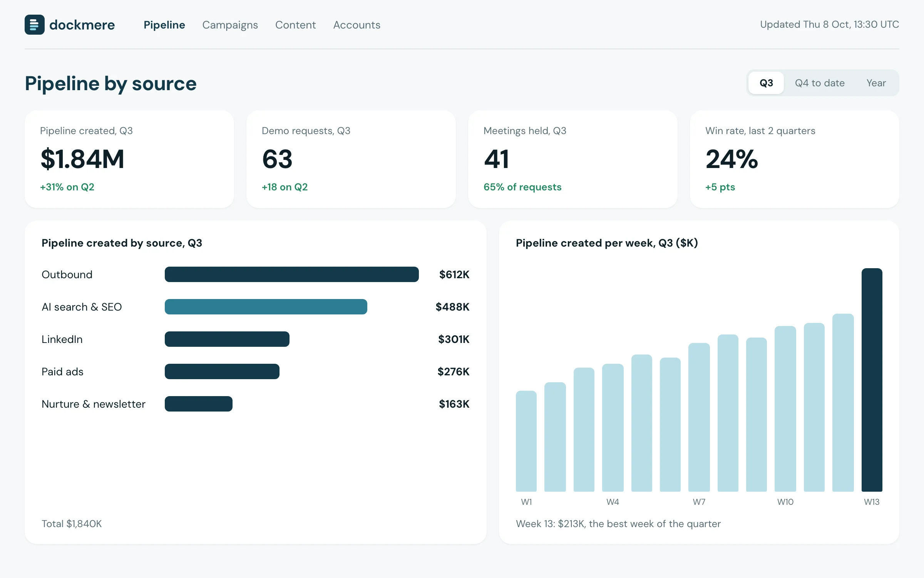
Task: Click the 63 demo requests value
Action: point(277,159)
